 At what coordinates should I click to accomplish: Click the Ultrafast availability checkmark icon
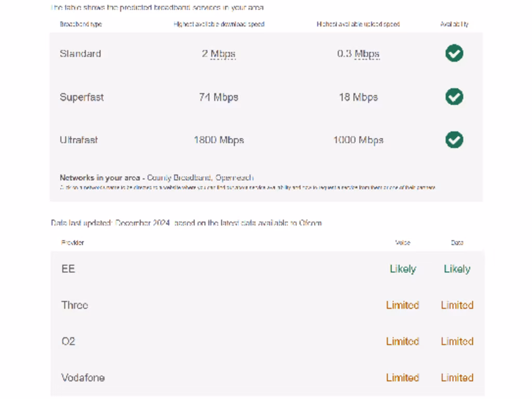point(454,140)
